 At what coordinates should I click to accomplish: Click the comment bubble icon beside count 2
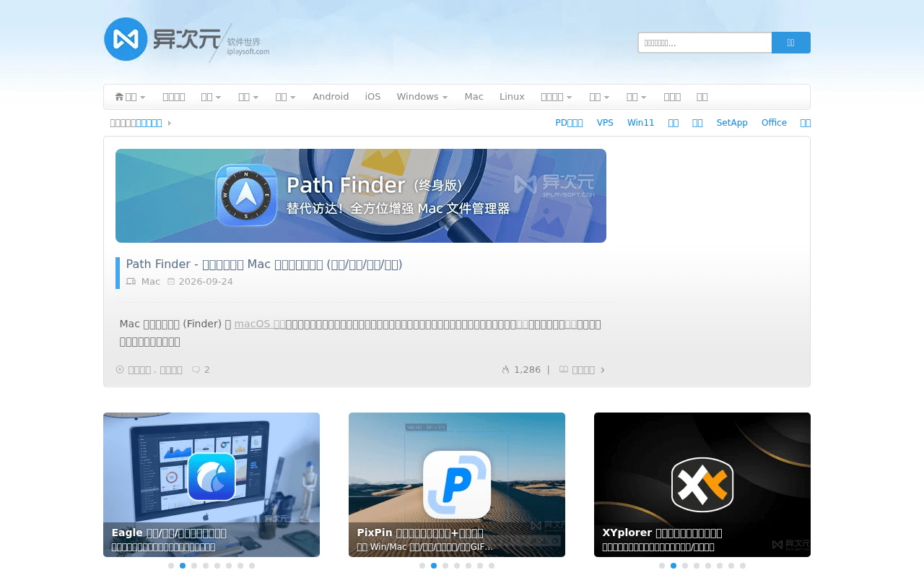click(x=196, y=370)
